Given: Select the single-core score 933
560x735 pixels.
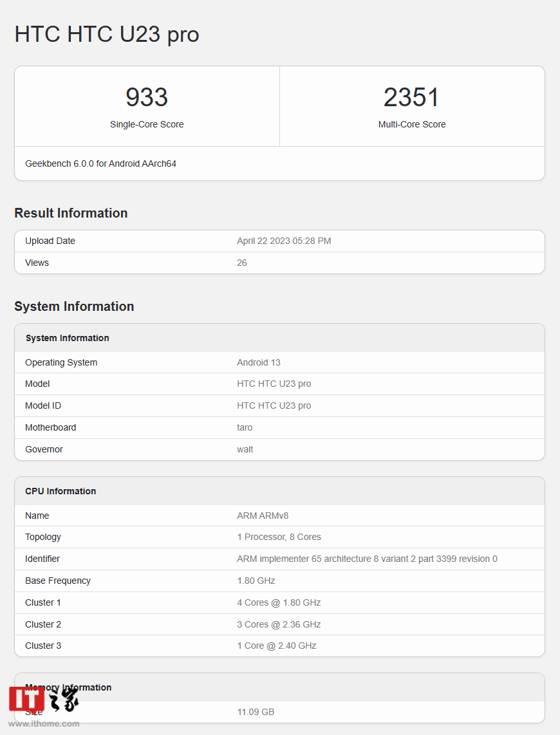Looking at the screenshot, I should coord(147,97).
